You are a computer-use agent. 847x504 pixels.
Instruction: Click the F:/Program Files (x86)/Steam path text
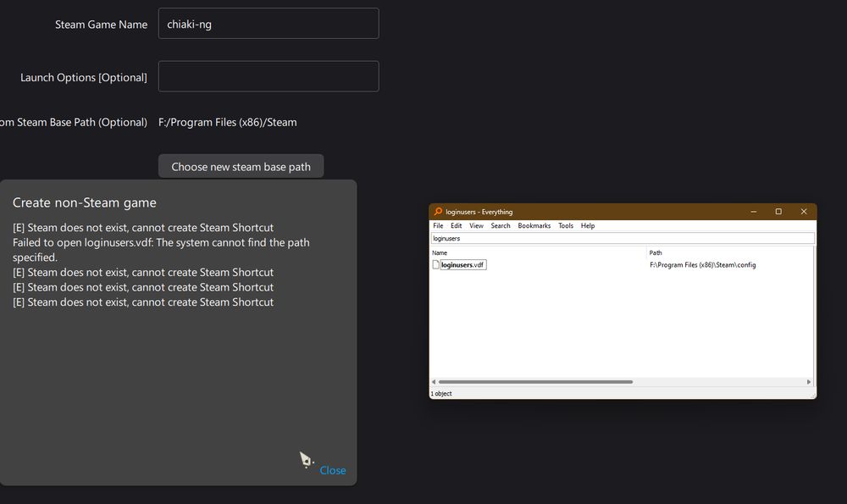227,122
